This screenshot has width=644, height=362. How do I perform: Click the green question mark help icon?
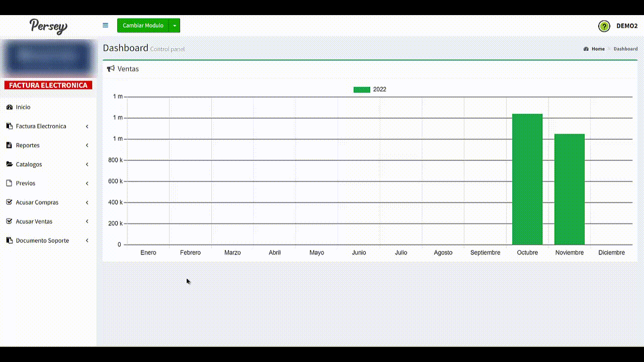[x=604, y=26]
